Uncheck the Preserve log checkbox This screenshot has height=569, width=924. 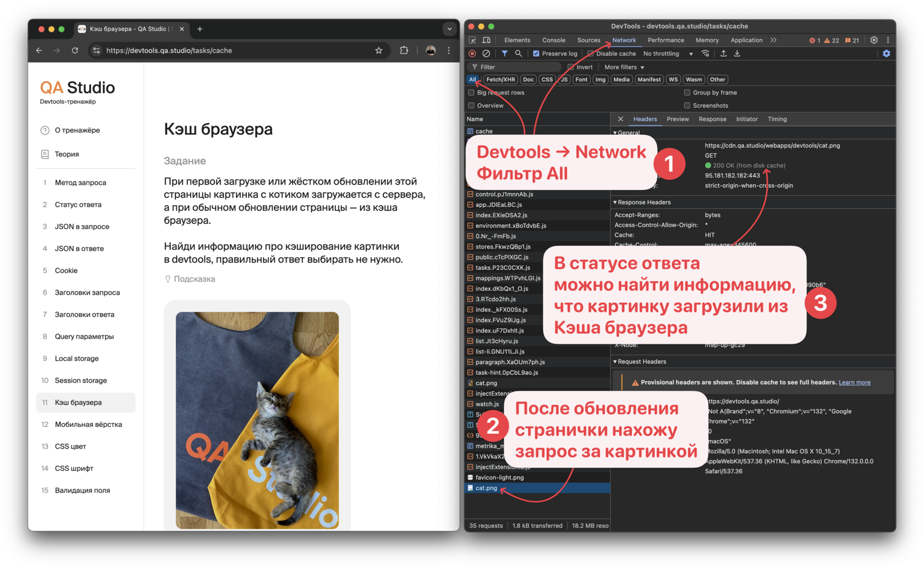(x=536, y=53)
